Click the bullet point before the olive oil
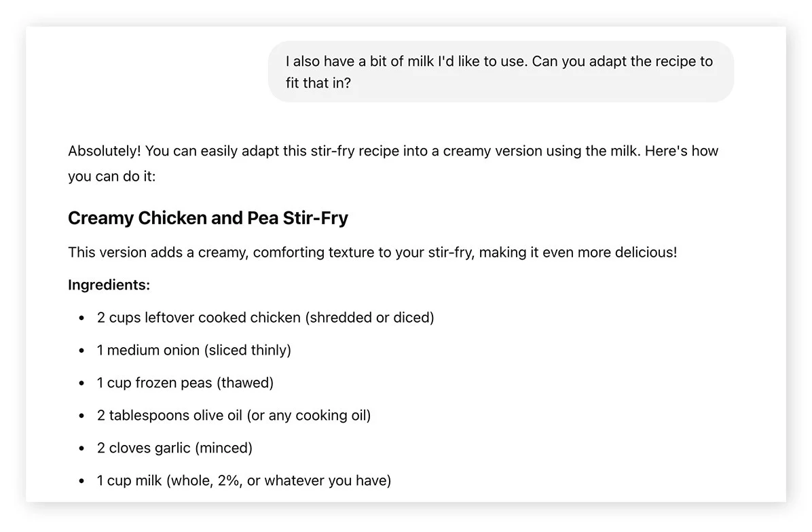Image resolution: width=812 pixels, height=532 pixels. click(x=81, y=416)
